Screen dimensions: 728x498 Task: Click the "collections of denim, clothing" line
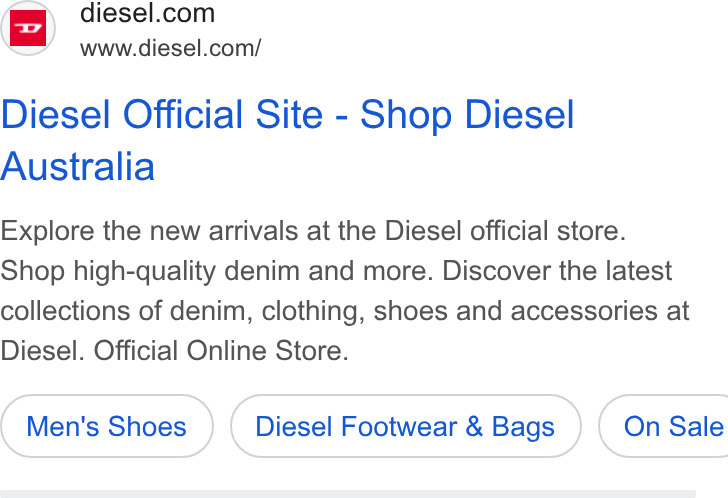click(x=345, y=310)
